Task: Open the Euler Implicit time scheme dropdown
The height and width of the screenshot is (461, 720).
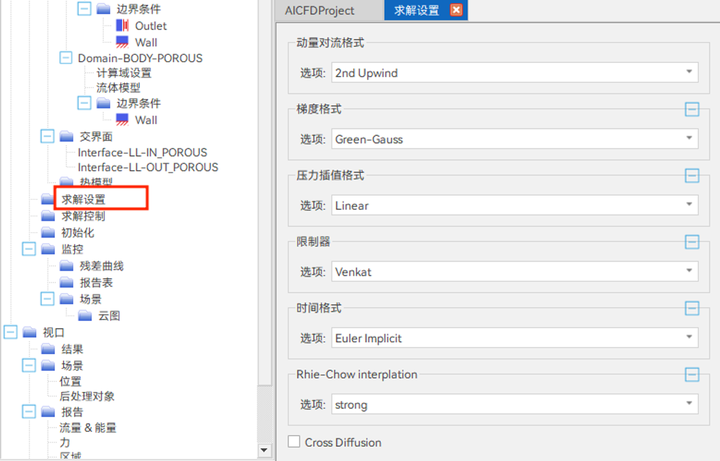Action: [515, 338]
